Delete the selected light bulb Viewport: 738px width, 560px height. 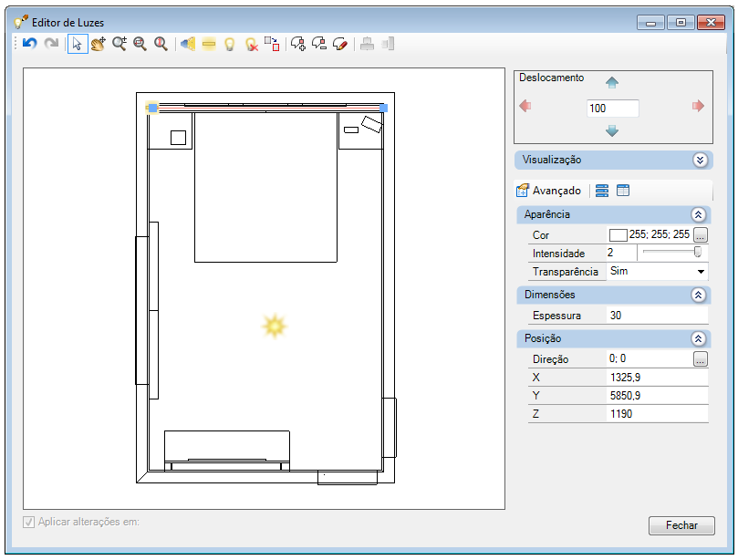tap(252, 45)
